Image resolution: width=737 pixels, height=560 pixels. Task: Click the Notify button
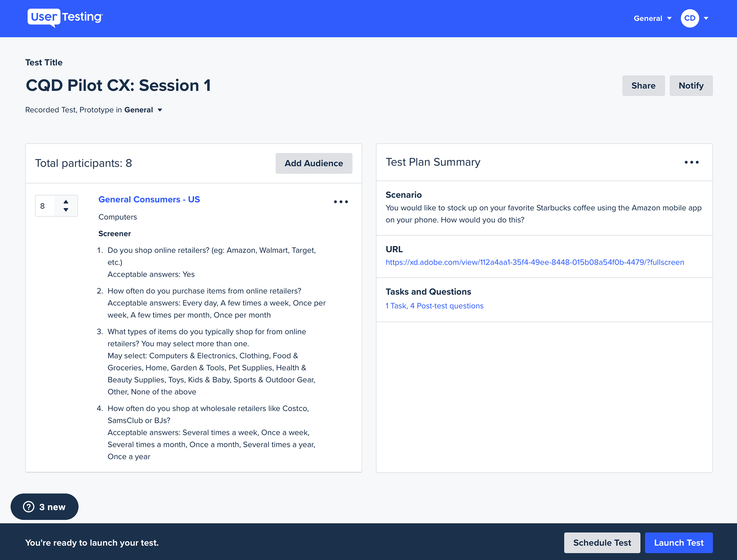691,86
